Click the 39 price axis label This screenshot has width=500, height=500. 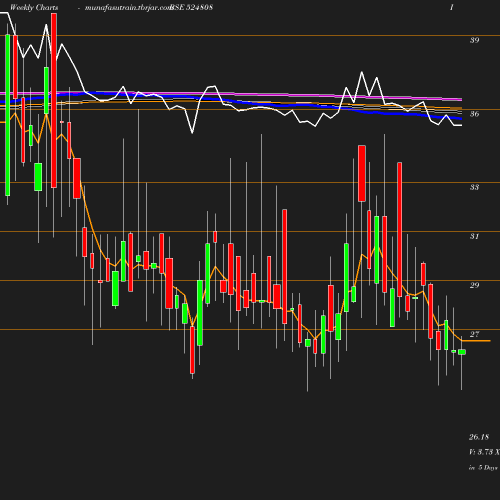coord(474,40)
